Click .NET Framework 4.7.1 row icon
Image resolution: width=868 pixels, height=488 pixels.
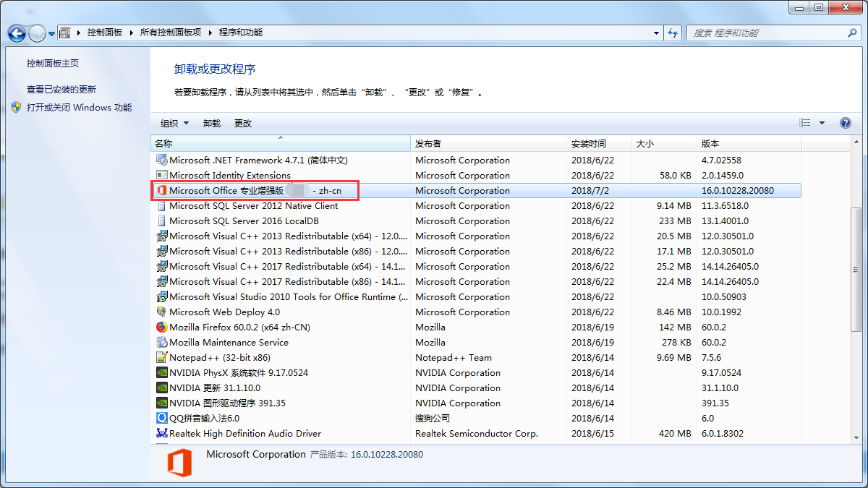[x=162, y=160]
